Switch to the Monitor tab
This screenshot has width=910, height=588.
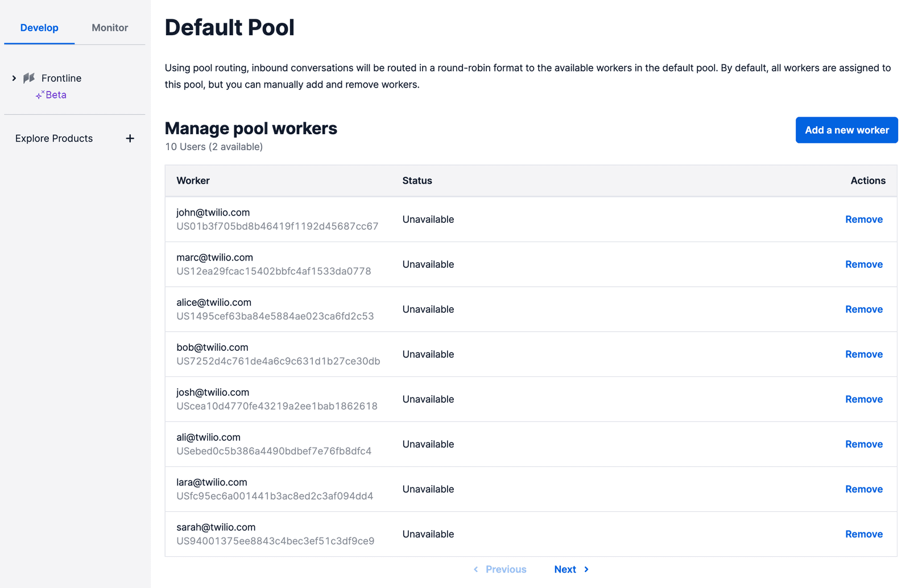pyautogui.click(x=109, y=27)
